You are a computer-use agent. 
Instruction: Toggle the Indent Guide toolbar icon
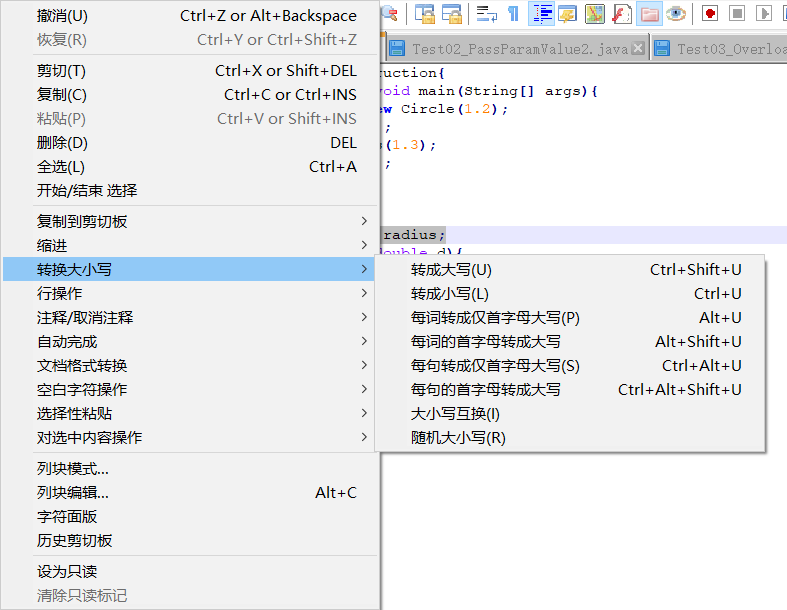[541, 14]
